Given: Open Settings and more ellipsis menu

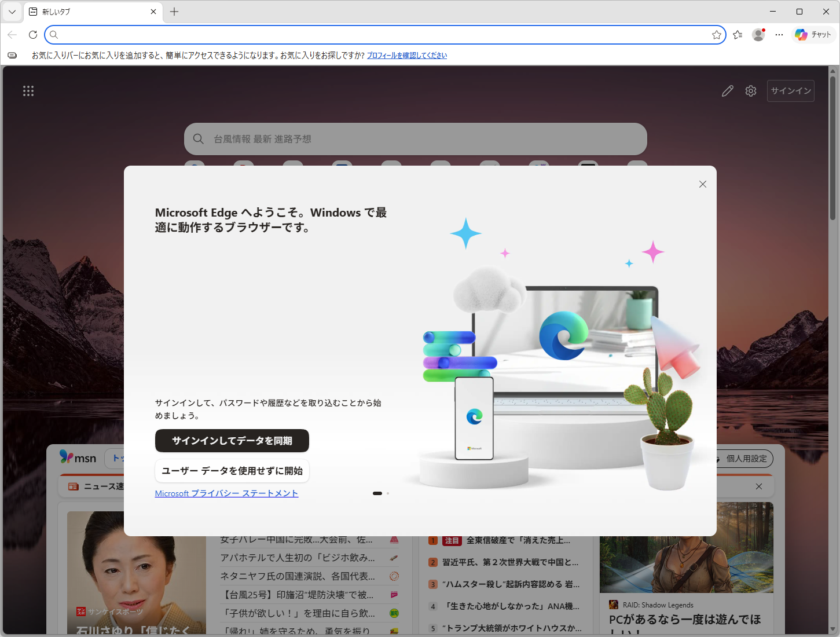Looking at the screenshot, I should pyautogui.click(x=779, y=35).
